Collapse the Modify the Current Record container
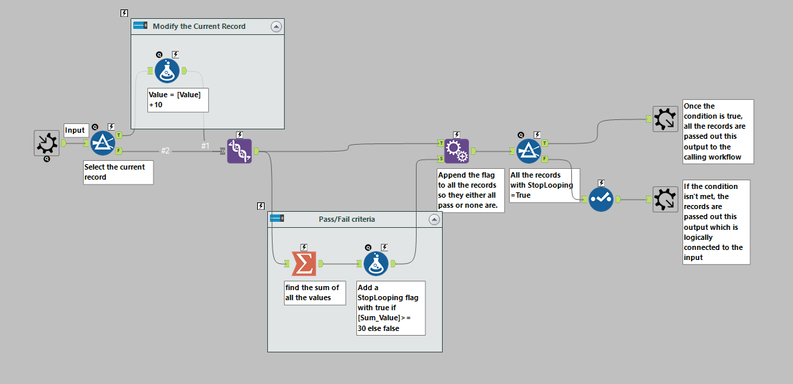This screenshot has height=384, width=793. (x=276, y=27)
